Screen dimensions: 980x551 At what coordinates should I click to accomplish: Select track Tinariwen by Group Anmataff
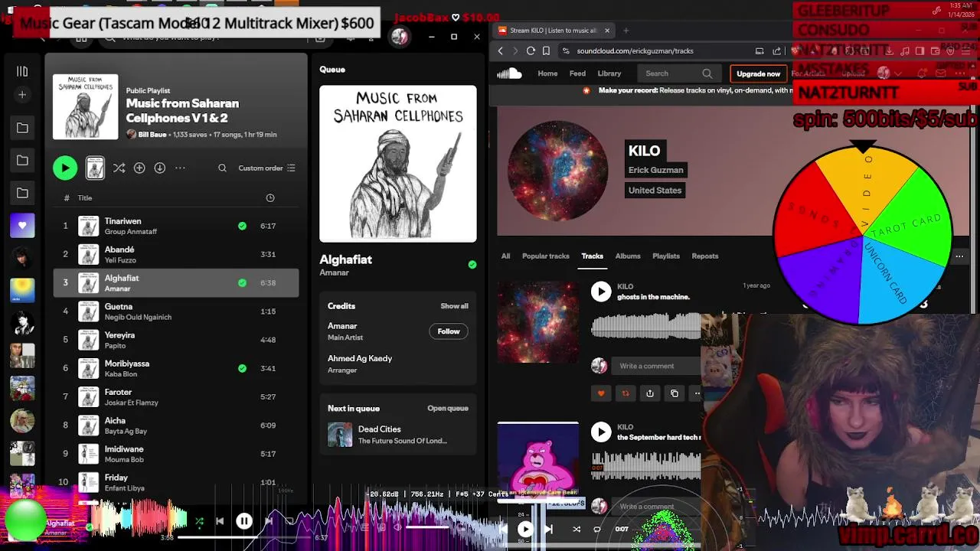coord(176,226)
